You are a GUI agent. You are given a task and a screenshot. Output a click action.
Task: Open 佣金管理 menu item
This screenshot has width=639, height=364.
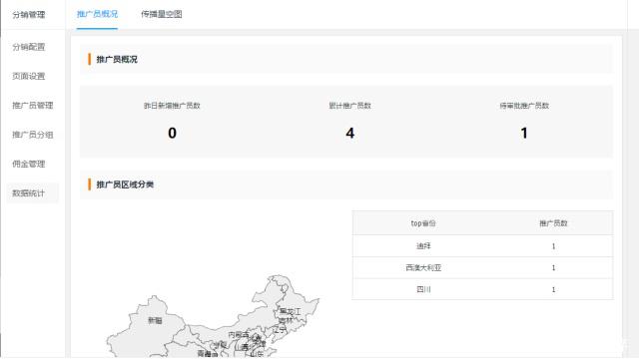29,165
